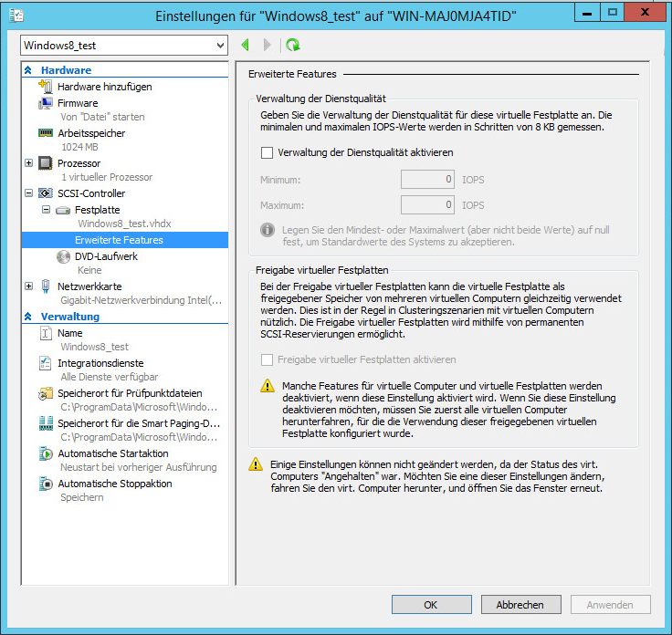Viewport: 672px width, 635px height.
Task: Click the green back navigation arrow
Action: pyautogui.click(x=245, y=45)
